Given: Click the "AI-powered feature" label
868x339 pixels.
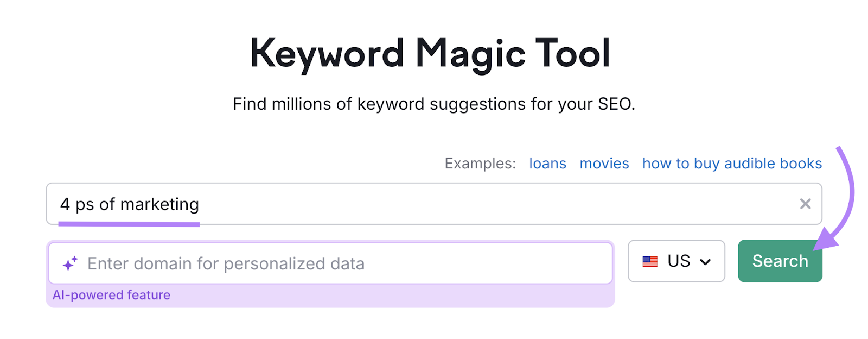Looking at the screenshot, I should click(111, 294).
